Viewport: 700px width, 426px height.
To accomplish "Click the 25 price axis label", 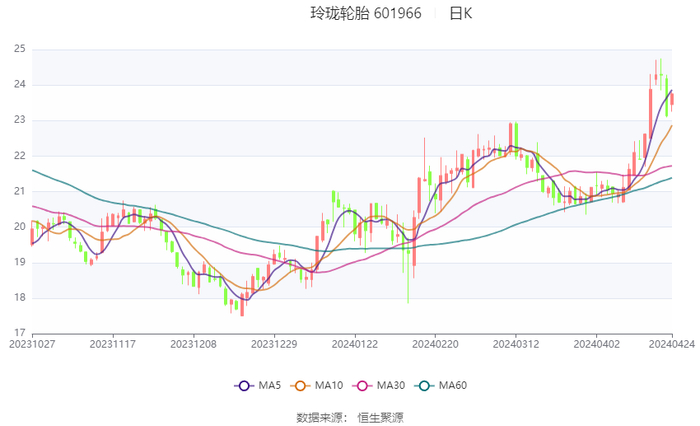I will 19,49.
